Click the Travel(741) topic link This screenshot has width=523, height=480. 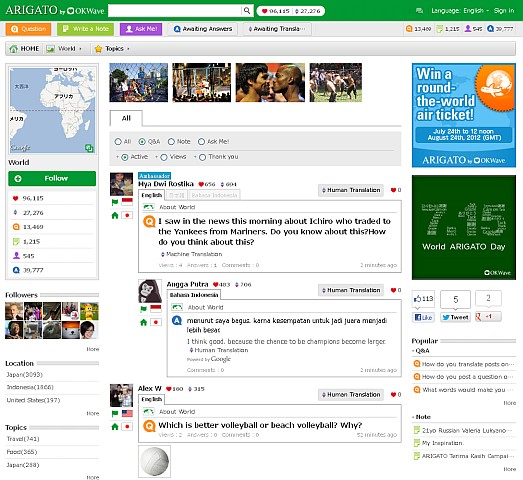point(23,439)
